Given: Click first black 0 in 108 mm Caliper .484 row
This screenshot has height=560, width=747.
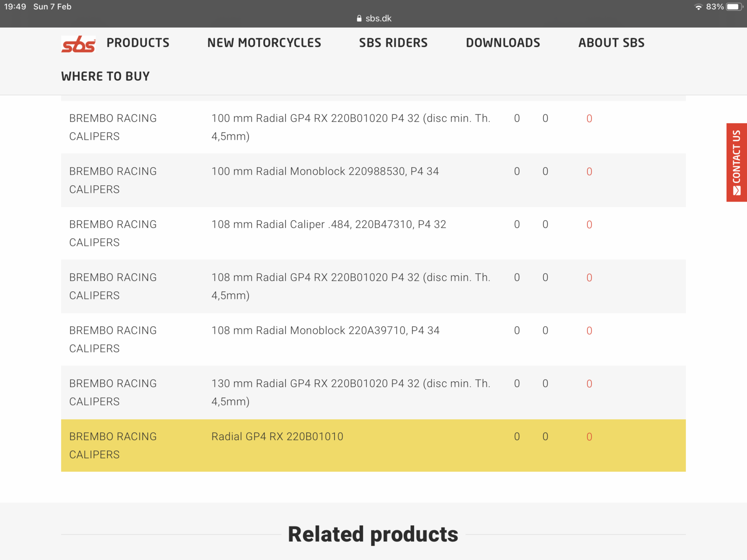Looking at the screenshot, I should (x=517, y=224).
